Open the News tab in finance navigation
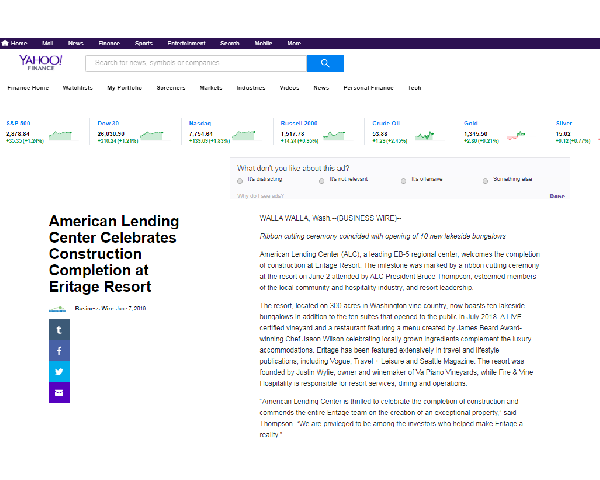The width and height of the screenshot is (600, 480). tap(321, 88)
